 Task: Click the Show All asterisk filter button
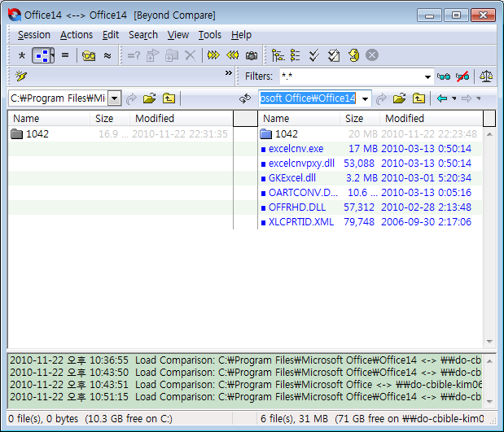point(21,55)
